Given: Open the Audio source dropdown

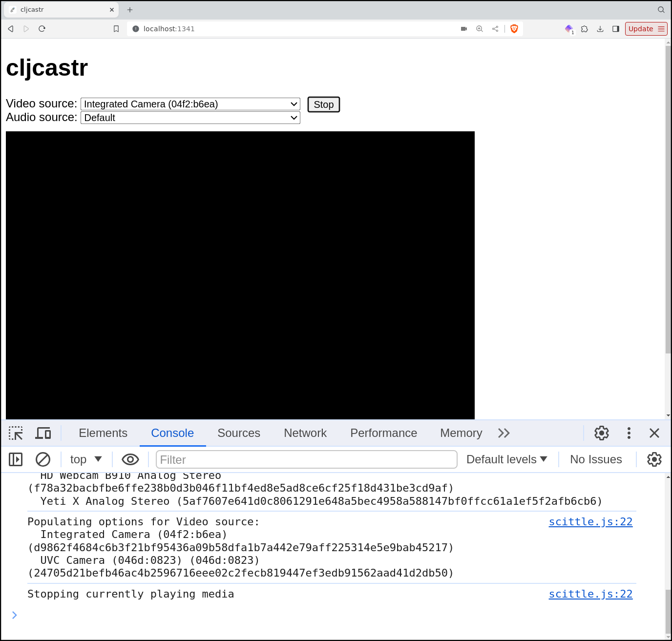Looking at the screenshot, I should pyautogui.click(x=190, y=118).
